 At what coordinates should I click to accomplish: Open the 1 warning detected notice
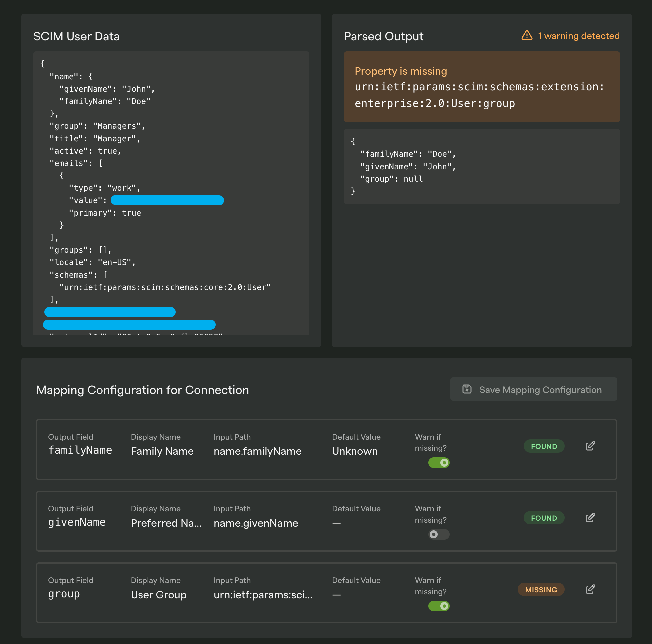click(578, 36)
